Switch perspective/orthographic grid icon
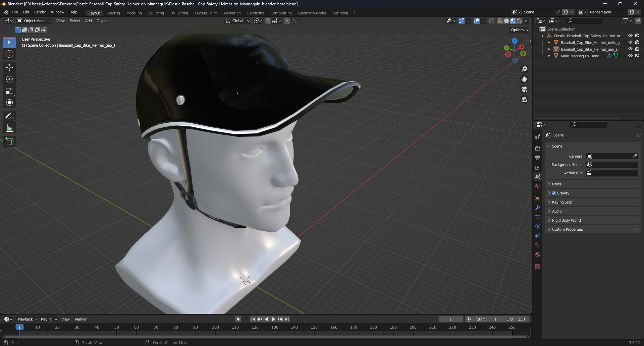This screenshot has height=346, width=644. [524, 100]
